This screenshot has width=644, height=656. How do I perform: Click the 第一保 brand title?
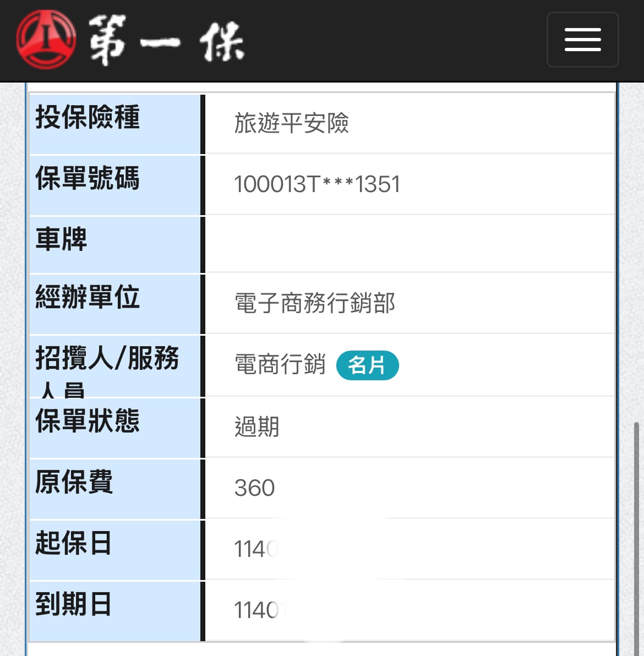point(167,41)
